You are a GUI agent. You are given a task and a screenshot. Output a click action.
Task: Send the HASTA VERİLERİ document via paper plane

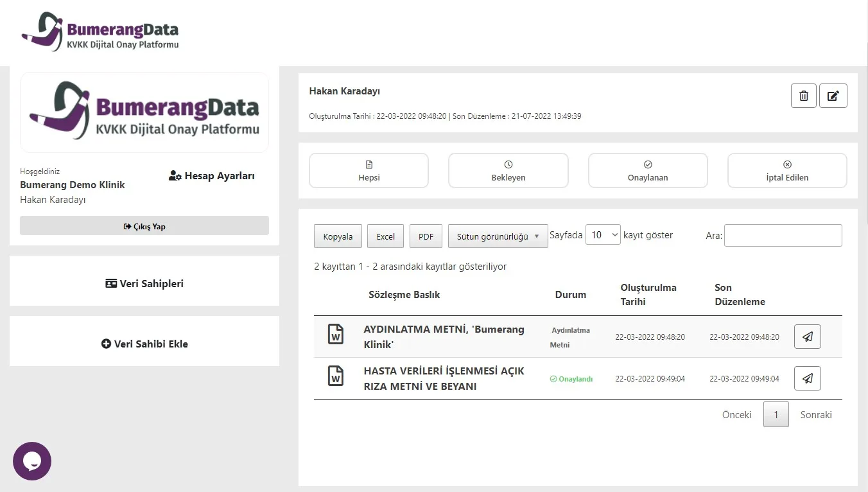coord(808,378)
